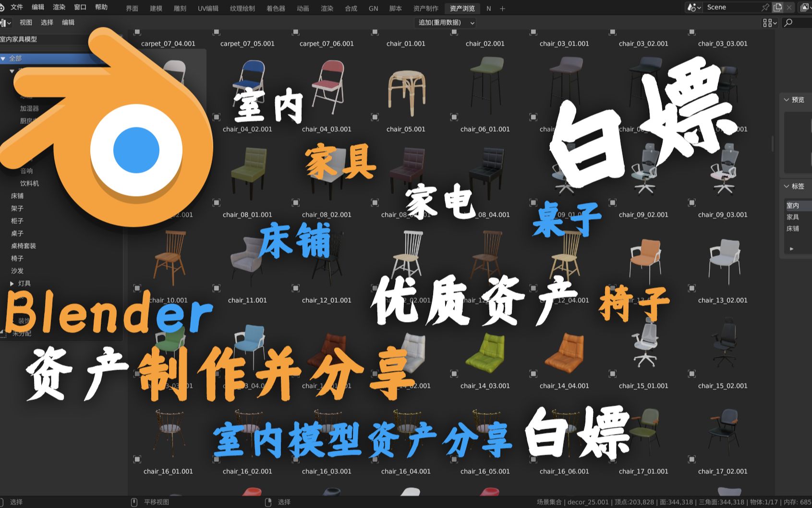Image resolution: width=812 pixels, height=508 pixels.
Task: Click the asset grid vertical scrollbar
Action: [772, 144]
